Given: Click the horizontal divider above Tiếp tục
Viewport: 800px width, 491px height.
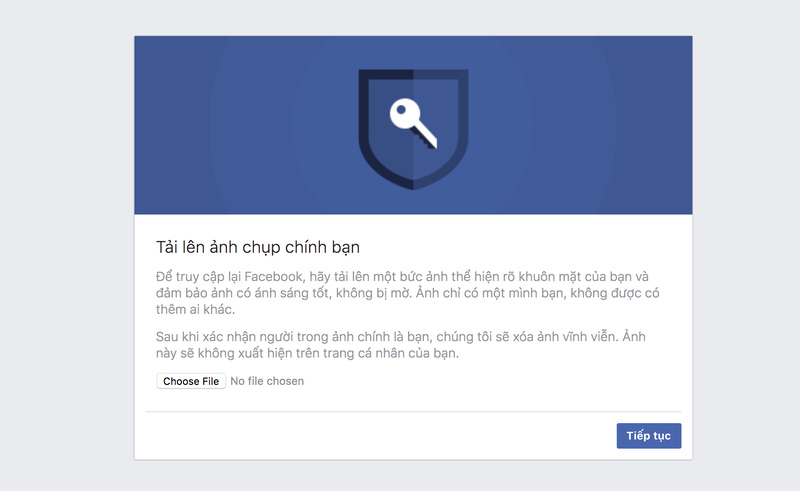Looking at the screenshot, I should coord(413,411).
